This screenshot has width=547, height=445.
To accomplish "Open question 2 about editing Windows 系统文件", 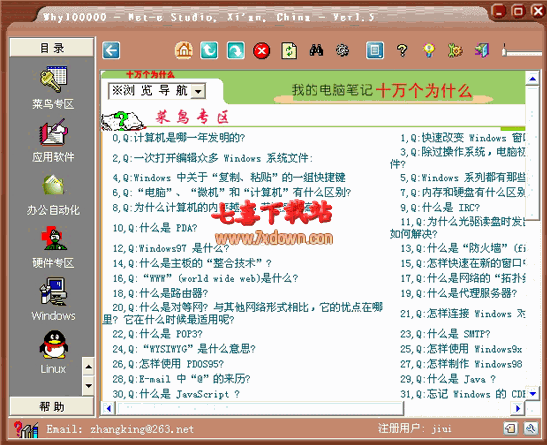I will 212,158.
